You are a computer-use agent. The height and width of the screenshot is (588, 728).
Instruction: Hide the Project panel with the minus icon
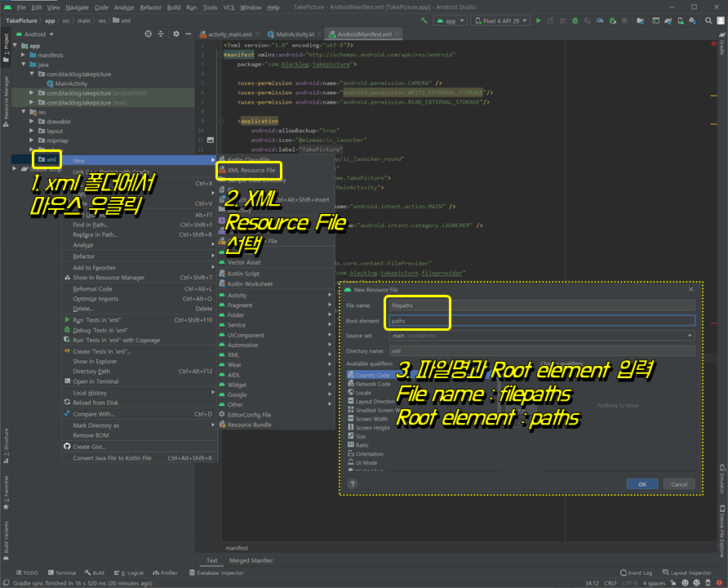[188, 34]
